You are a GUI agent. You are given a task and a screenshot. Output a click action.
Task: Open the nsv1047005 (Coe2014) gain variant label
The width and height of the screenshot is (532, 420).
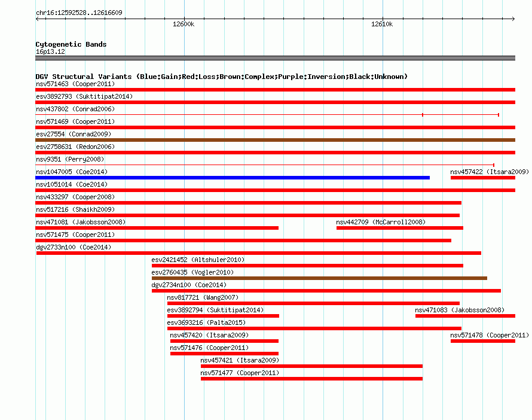click(x=72, y=172)
